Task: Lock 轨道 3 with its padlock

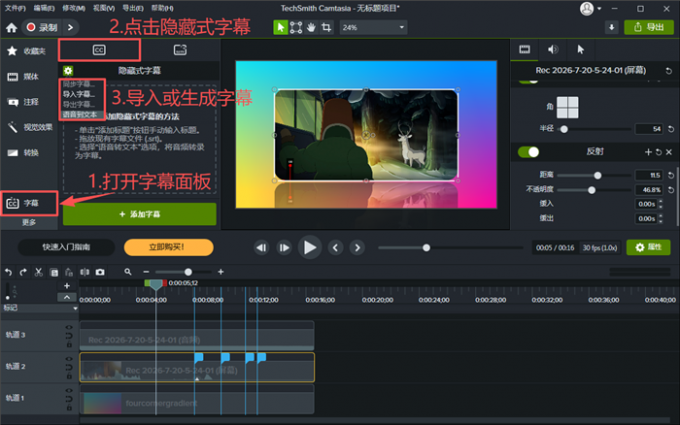Action: tap(69, 345)
